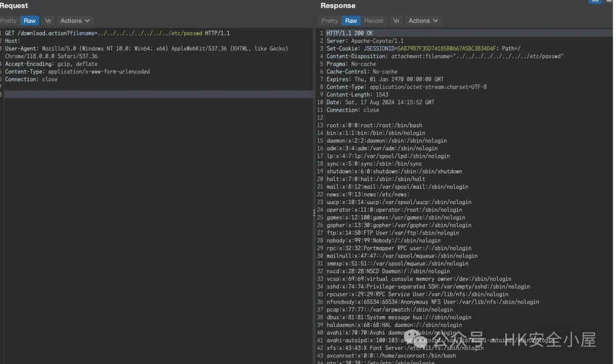Viewport: 616px width, 364px height.
Task: Click the uucp:x:10:14 entry line
Action: 399,202
